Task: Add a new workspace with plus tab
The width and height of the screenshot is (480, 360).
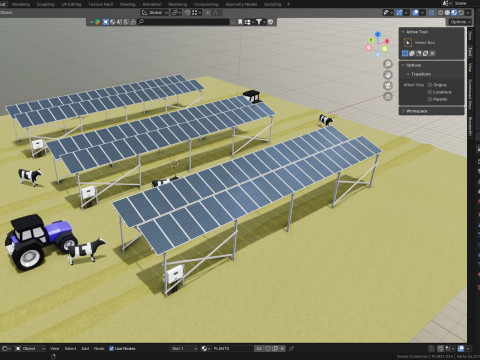Action: tap(288, 4)
